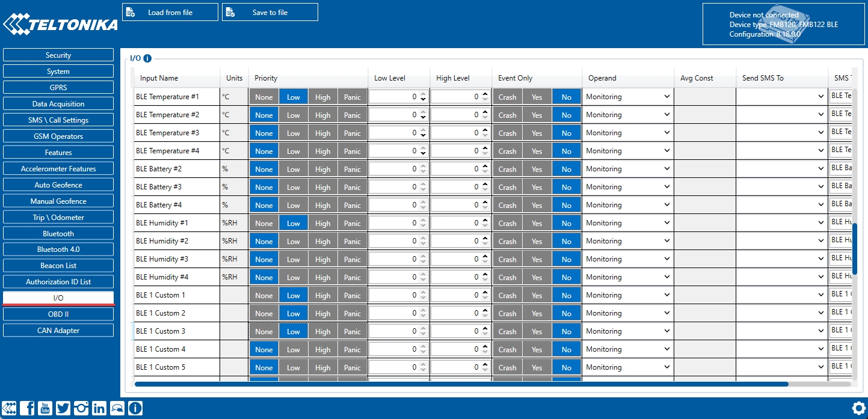Open Teltonika's Facebook page icon
The image size is (868, 419).
[x=28, y=408]
